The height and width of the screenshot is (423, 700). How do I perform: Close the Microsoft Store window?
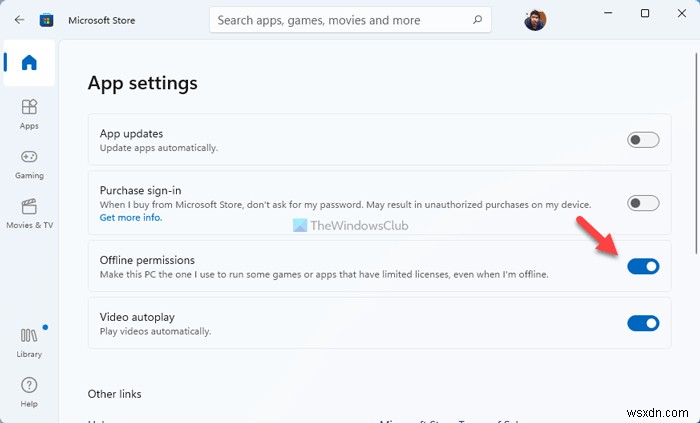pos(682,13)
